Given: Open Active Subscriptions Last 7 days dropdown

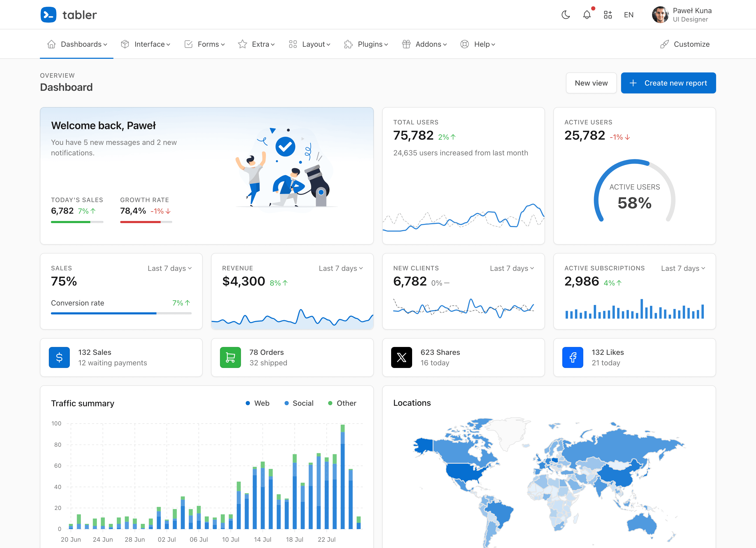Looking at the screenshot, I should [x=683, y=268].
